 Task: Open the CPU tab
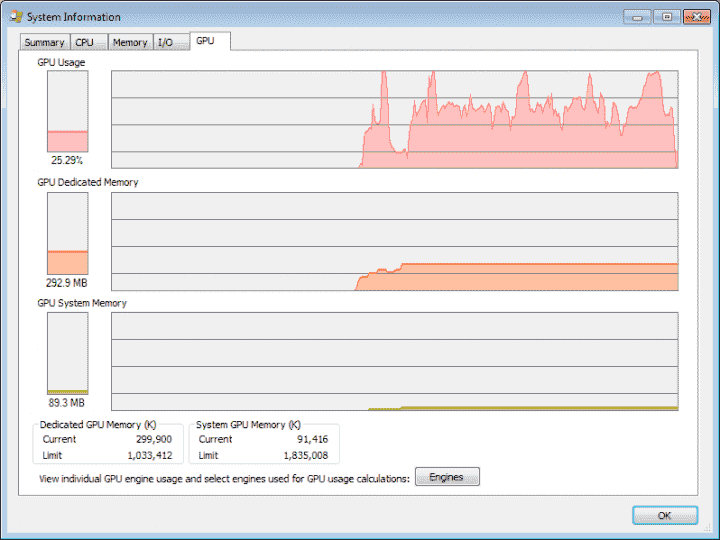click(88, 42)
